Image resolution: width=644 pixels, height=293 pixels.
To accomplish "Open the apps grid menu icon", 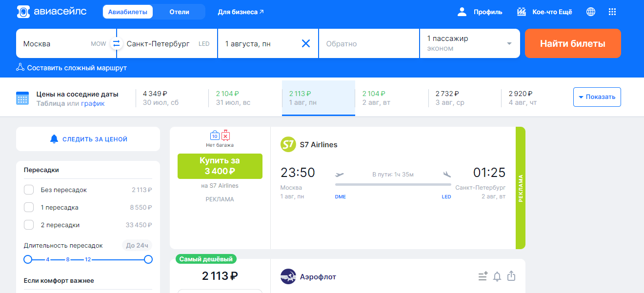I will [x=612, y=12].
